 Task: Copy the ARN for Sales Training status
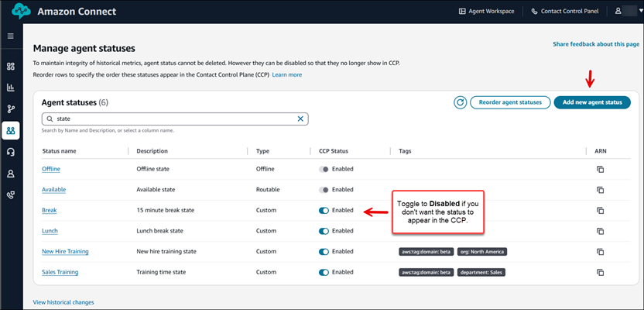pos(599,273)
